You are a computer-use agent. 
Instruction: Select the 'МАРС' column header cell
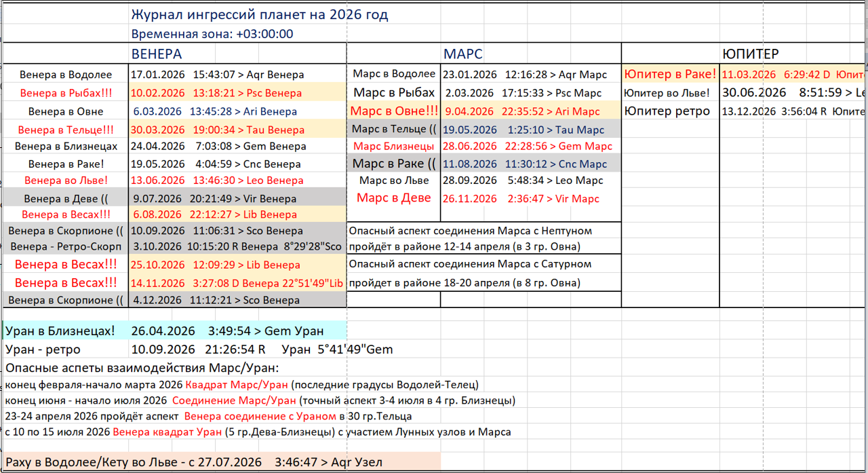(463, 54)
